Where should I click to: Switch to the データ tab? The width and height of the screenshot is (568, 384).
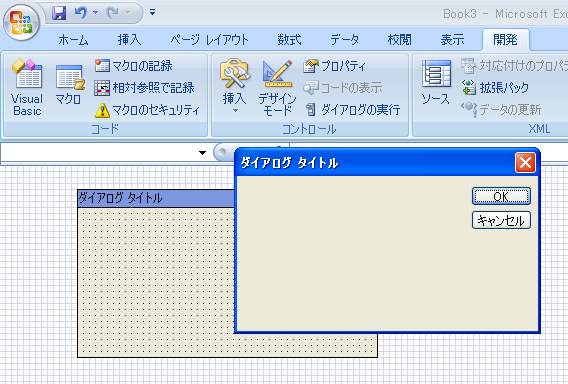point(344,39)
